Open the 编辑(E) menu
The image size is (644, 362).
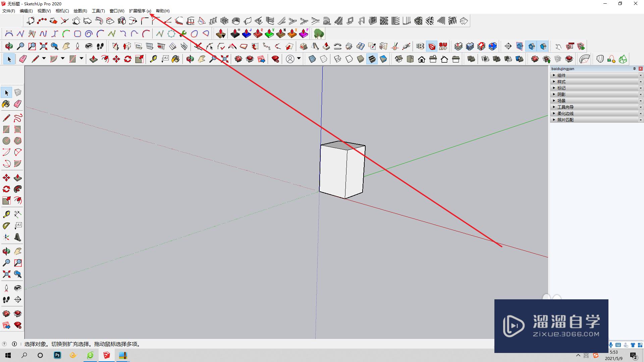[x=26, y=11]
